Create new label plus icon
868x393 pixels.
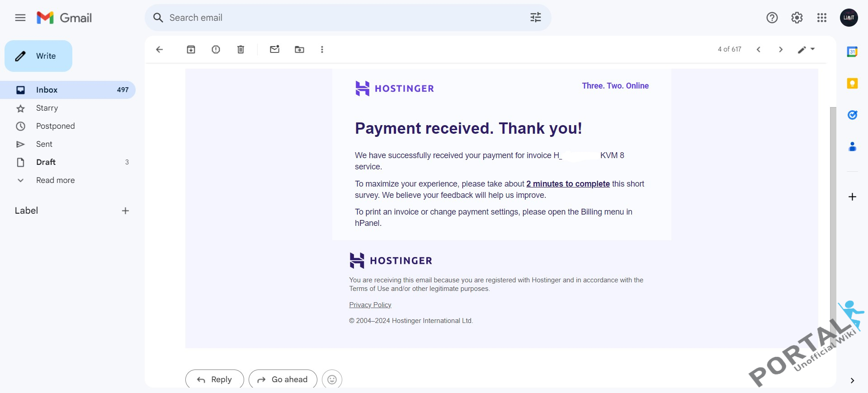click(x=125, y=211)
